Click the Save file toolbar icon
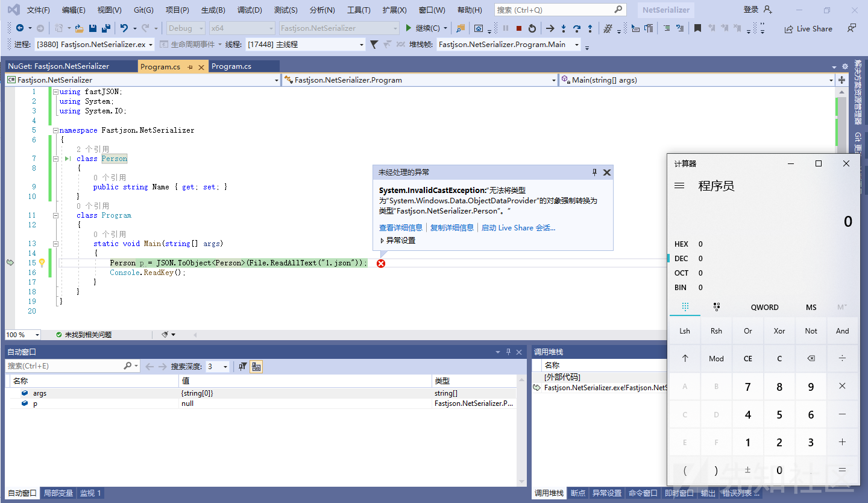Image resolution: width=868 pixels, height=503 pixels. [x=93, y=28]
